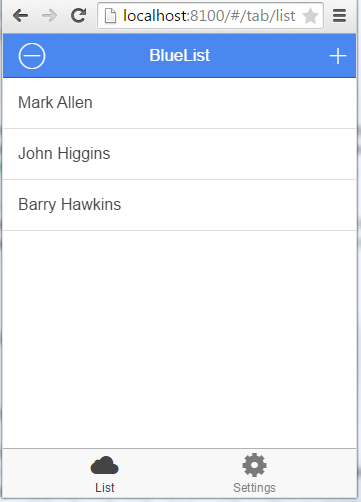
Task: Open the Mark Allen list entry
Action: click(x=180, y=103)
